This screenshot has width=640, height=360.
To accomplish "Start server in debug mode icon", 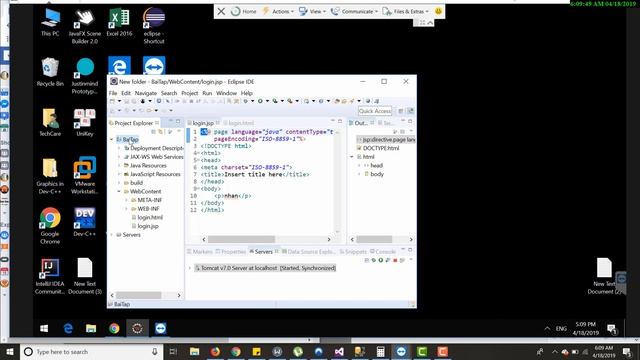I will [373, 260].
